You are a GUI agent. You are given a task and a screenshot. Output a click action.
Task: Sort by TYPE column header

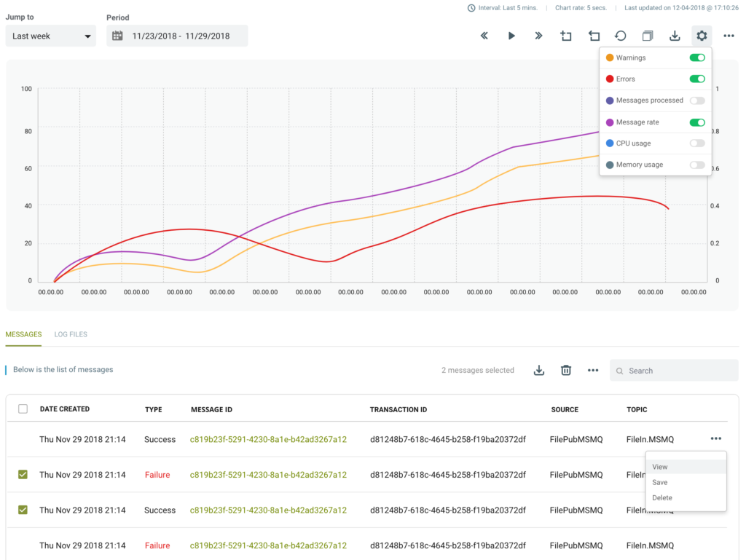click(153, 409)
